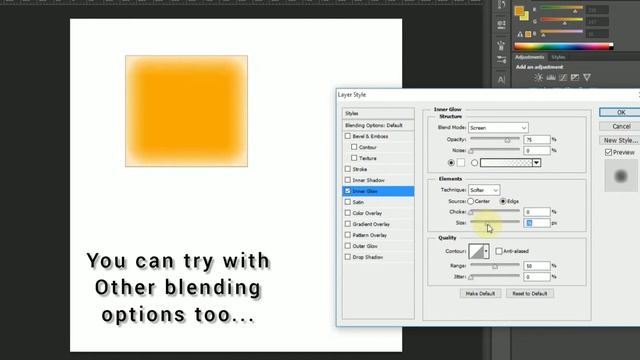Click the Jitter slider track
This screenshot has height=360, width=640.
coord(495,276)
